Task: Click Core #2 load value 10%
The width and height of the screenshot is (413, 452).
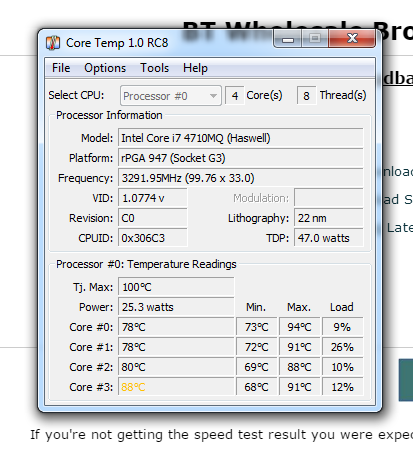Action: 342,367
